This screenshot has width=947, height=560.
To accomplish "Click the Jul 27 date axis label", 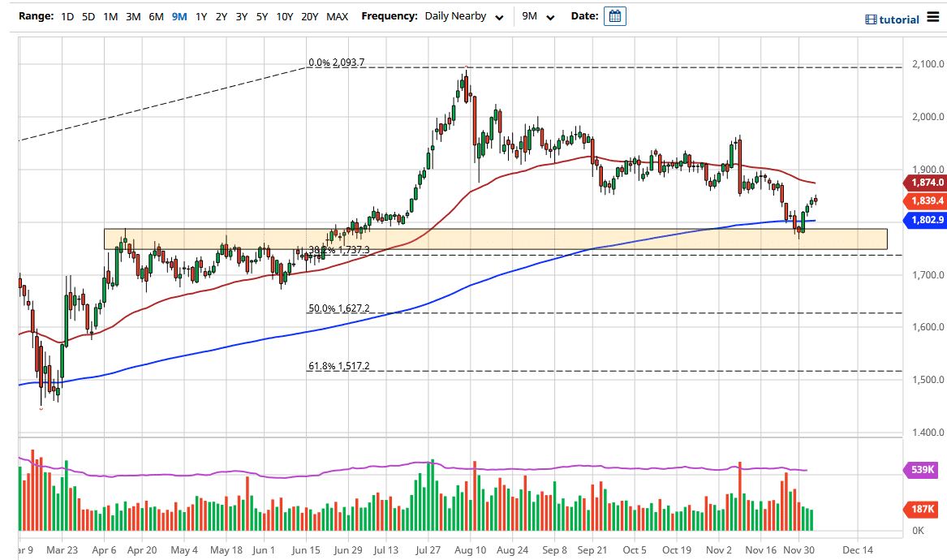I will pos(428,549).
